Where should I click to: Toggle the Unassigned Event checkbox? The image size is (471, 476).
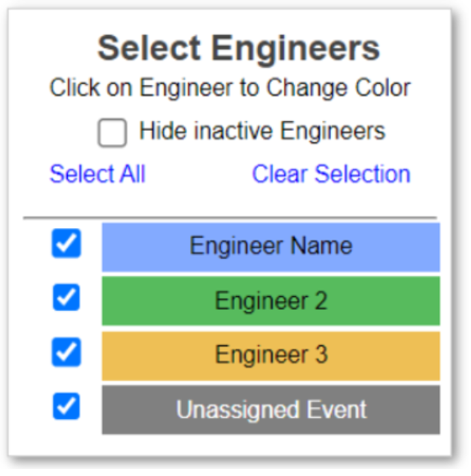(x=66, y=408)
